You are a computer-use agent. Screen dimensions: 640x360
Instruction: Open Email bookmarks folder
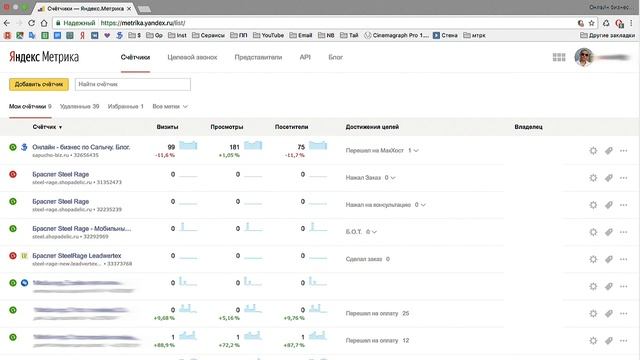pyautogui.click(x=301, y=36)
